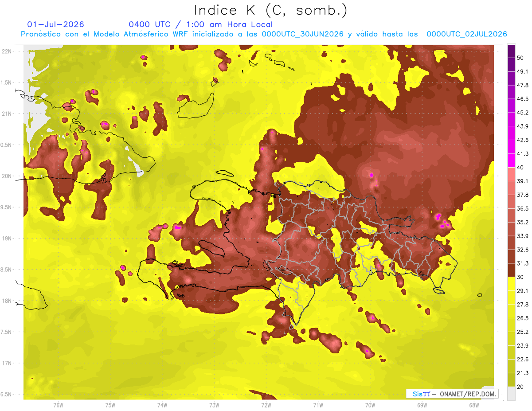Click the colorbar label "32.6"
532x411 pixels.
tap(523, 250)
